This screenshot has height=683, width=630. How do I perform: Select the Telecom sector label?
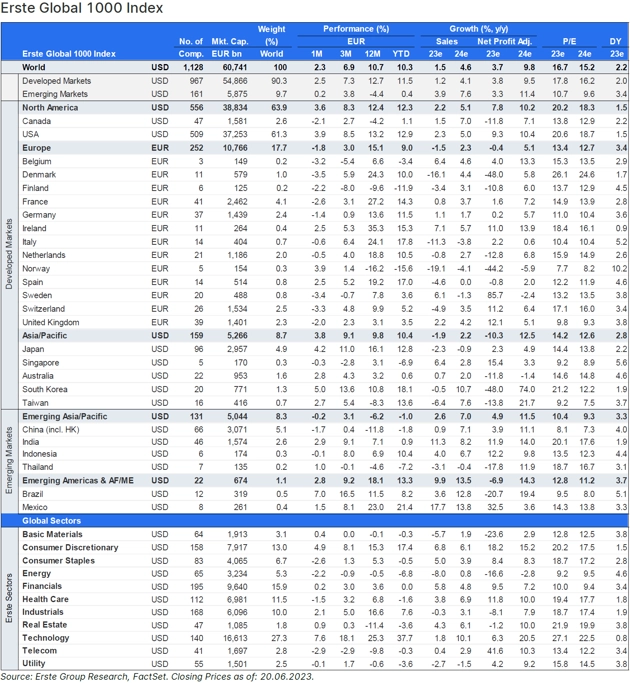tap(39, 650)
